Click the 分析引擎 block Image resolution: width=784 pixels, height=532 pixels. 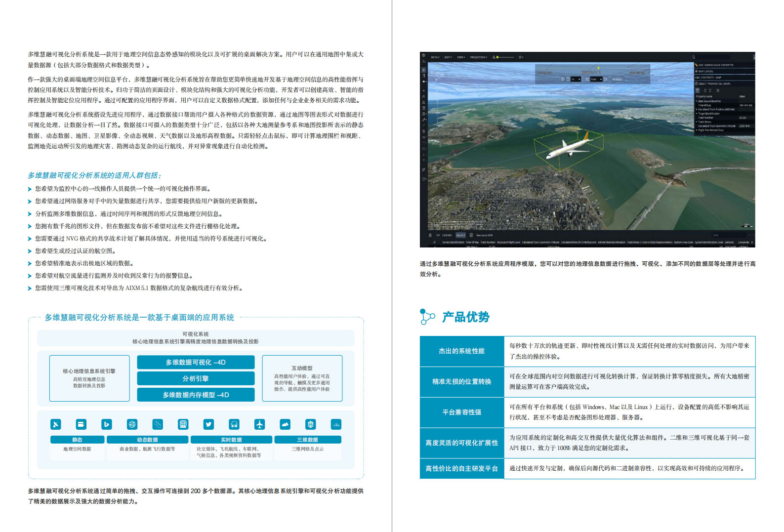pyautogui.click(x=196, y=378)
